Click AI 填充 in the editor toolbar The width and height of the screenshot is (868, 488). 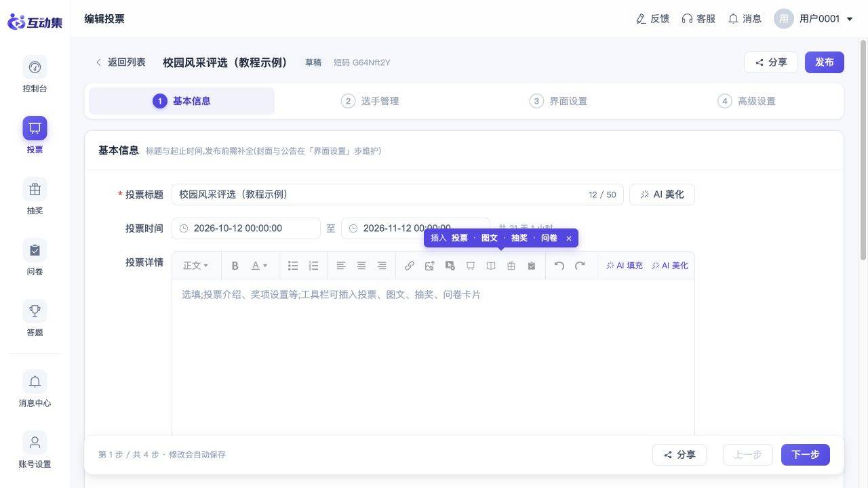tap(625, 266)
